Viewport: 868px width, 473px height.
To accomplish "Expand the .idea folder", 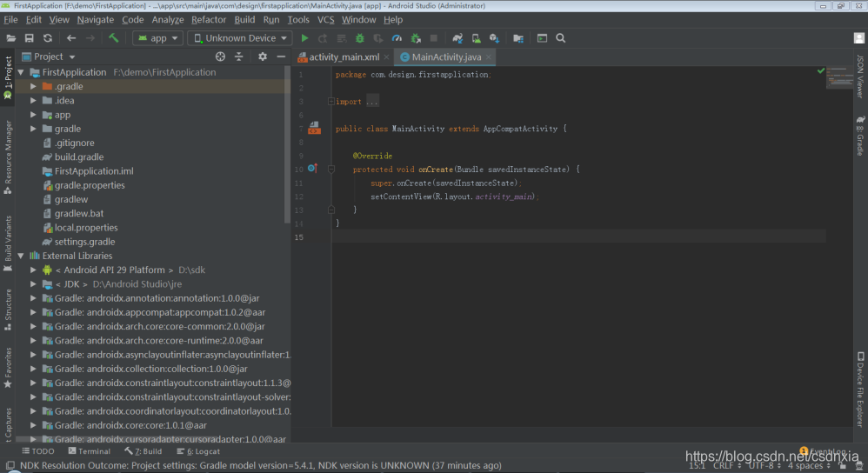I will pyautogui.click(x=33, y=100).
